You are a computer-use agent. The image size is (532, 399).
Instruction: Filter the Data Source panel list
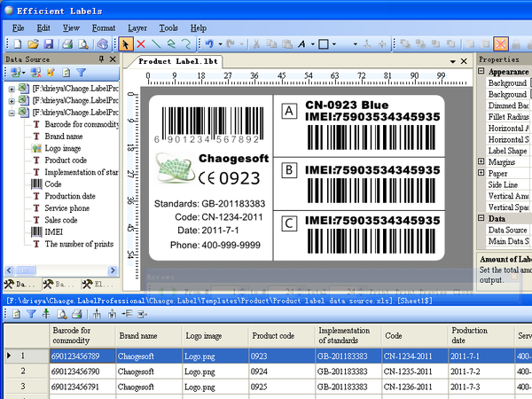81,73
